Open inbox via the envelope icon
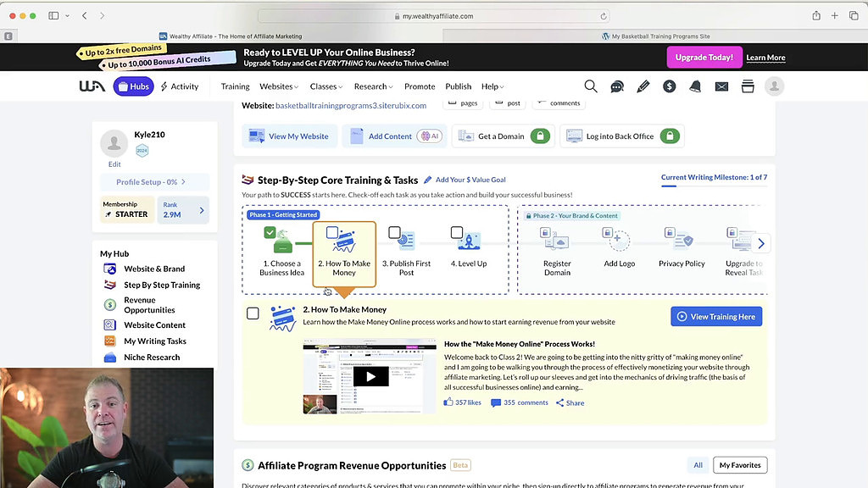 721,86
